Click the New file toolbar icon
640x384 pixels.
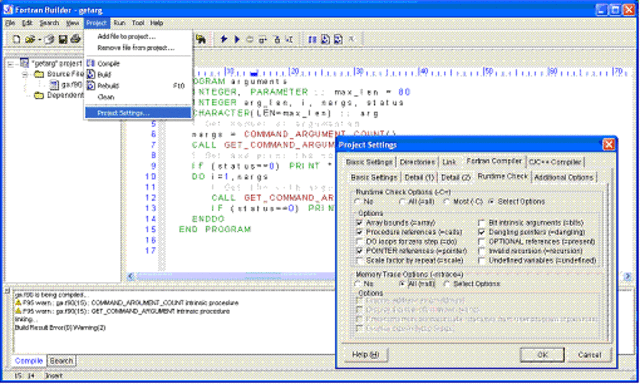click(x=16, y=40)
